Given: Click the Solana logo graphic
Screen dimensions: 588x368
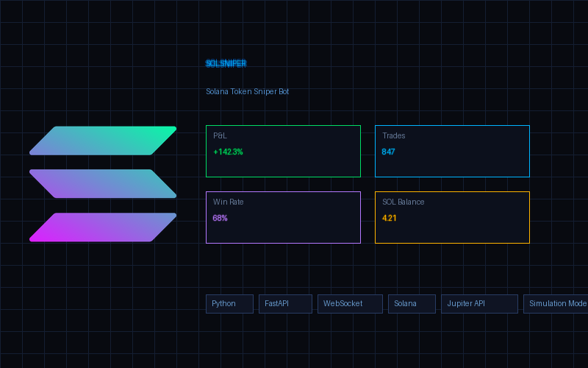Looking at the screenshot, I should point(103,184).
